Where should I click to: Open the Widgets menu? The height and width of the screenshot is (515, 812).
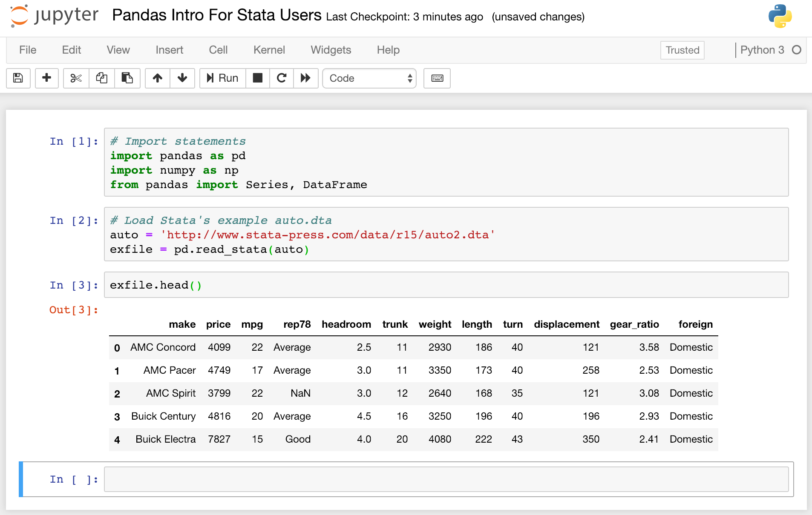tap(331, 50)
